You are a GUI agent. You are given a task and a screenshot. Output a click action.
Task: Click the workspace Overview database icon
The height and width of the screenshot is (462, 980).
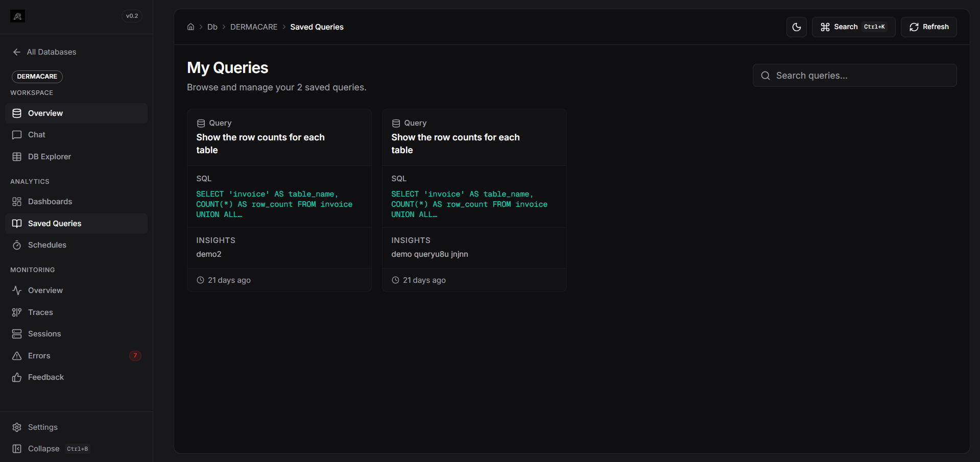tap(17, 113)
